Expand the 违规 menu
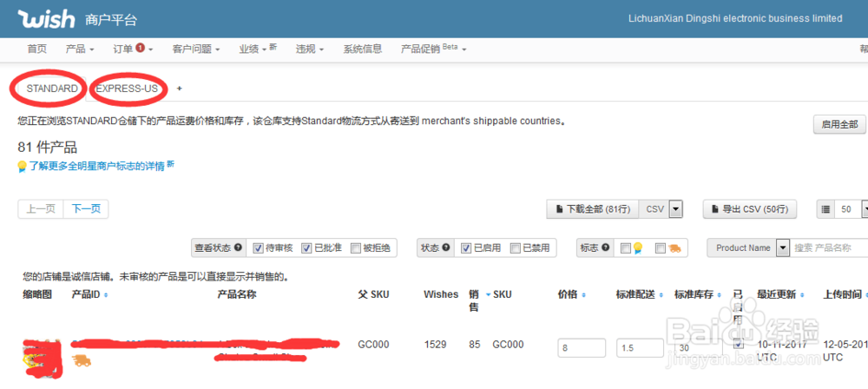The image size is (868, 389). [310, 49]
